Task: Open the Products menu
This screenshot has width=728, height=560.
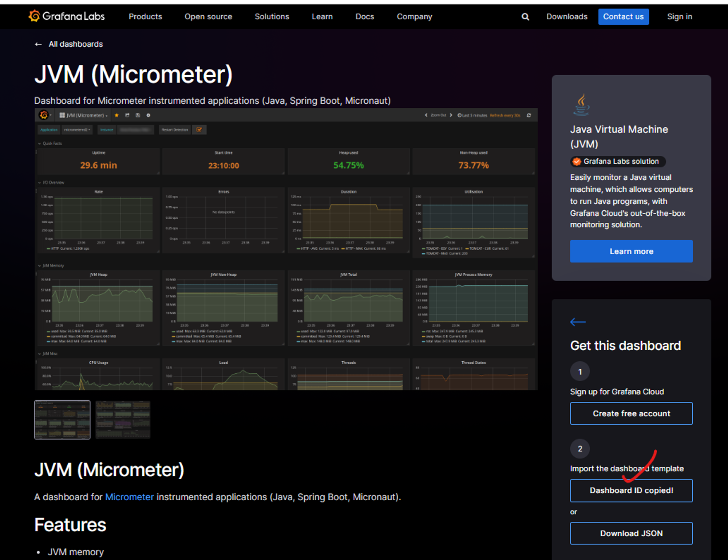Action: [145, 17]
